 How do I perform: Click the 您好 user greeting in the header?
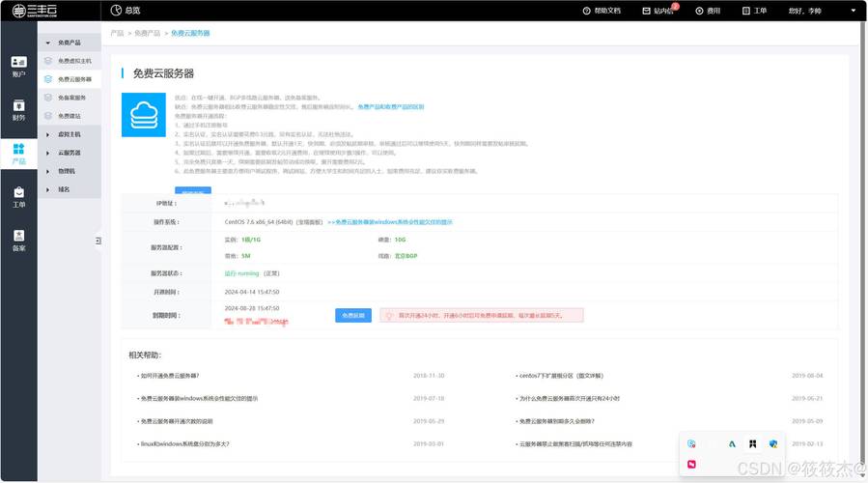pyautogui.click(x=805, y=11)
